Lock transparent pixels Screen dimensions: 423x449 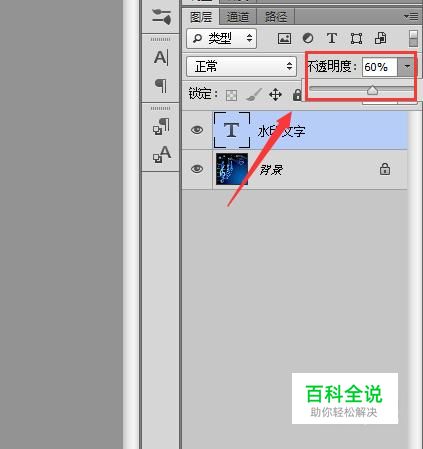tap(231, 95)
